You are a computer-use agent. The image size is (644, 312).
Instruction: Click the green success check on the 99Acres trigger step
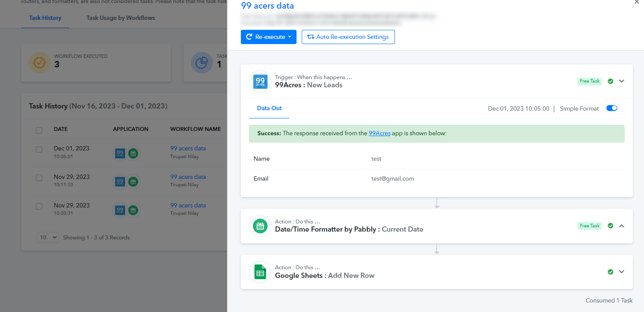pyautogui.click(x=610, y=81)
